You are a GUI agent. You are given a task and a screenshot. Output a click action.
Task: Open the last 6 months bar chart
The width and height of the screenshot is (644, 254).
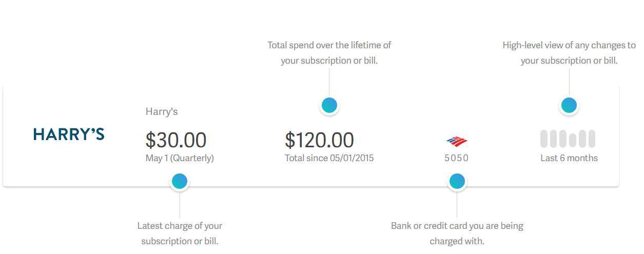point(568,139)
